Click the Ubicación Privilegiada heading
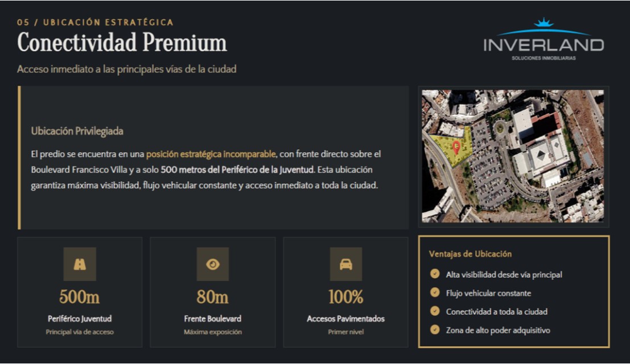The image size is (630, 364). tap(77, 131)
